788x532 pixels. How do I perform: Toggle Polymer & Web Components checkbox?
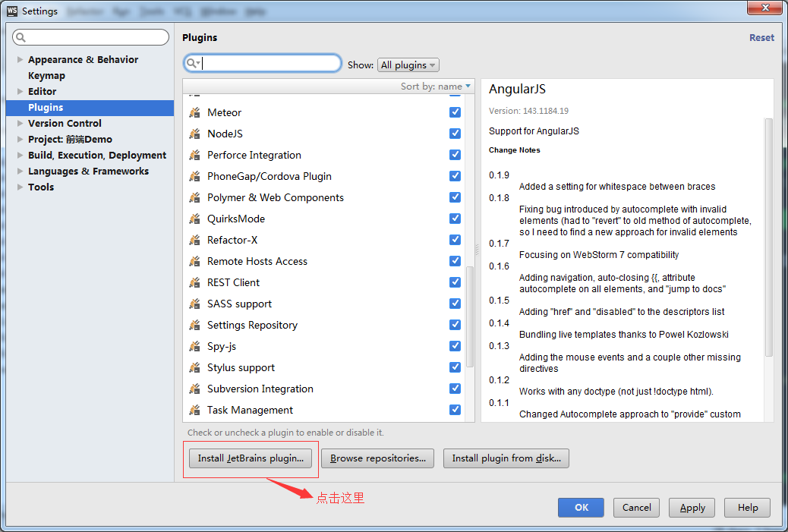click(455, 197)
